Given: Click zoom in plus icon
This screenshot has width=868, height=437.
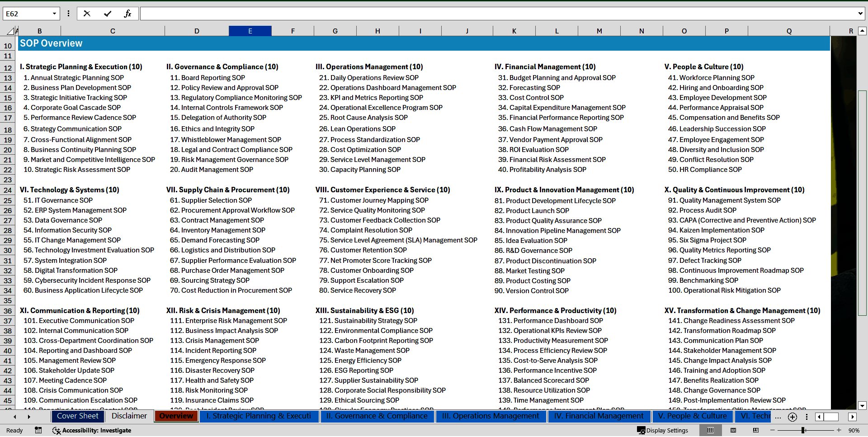Looking at the screenshot, I should (839, 430).
